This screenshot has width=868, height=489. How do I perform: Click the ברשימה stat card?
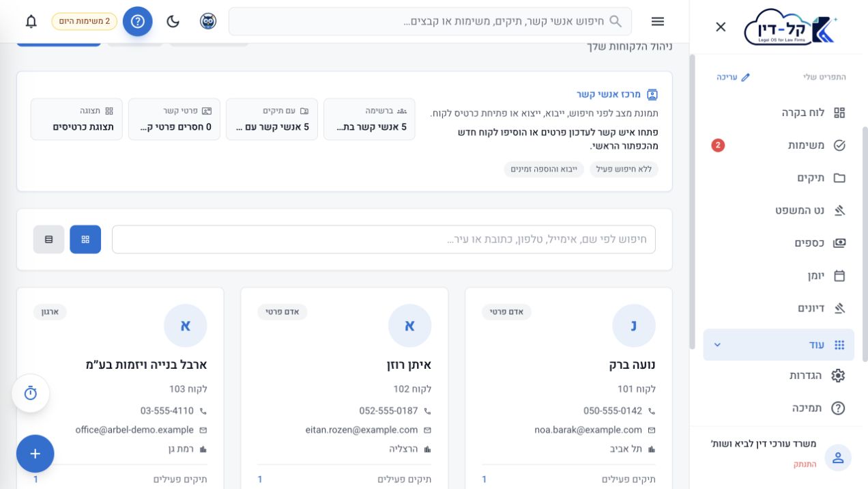pyautogui.click(x=369, y=119)
